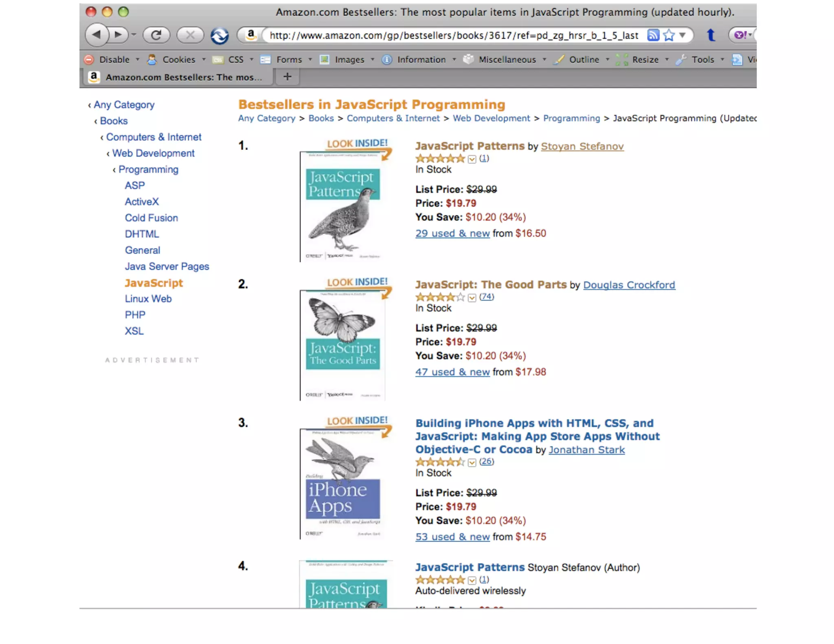Click the Forward navigation arrow
The image size is (834, 644).
pos(119,35)
